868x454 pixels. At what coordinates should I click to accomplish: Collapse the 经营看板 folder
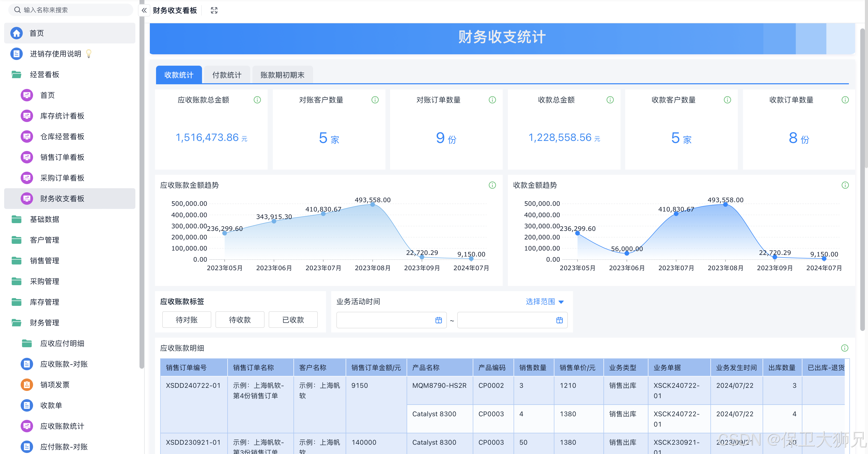[44, 74]
